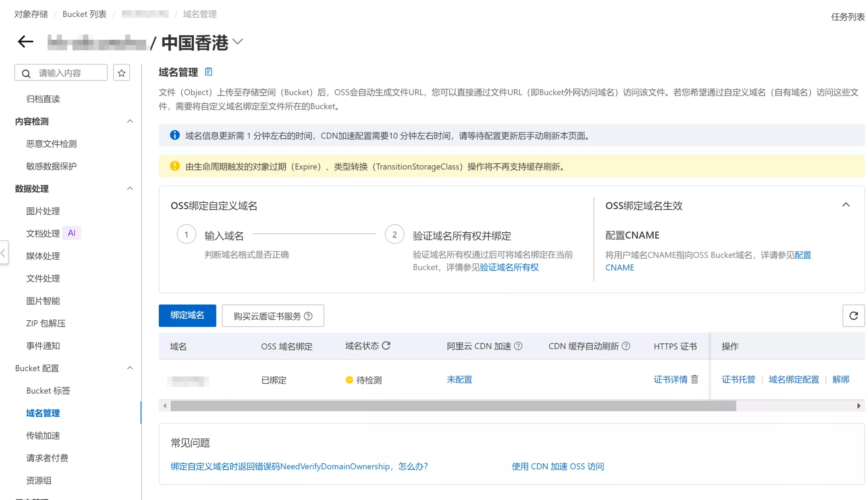The height and width of the screenshot is (500, 868).
Task: Click the 绑定域名 button
Action: pos(187,316)
